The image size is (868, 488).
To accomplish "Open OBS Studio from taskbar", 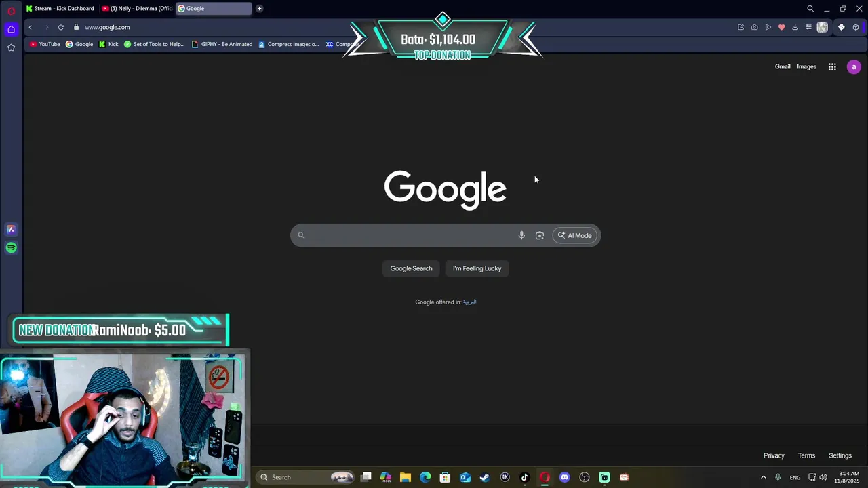I will tap(585, 477).
